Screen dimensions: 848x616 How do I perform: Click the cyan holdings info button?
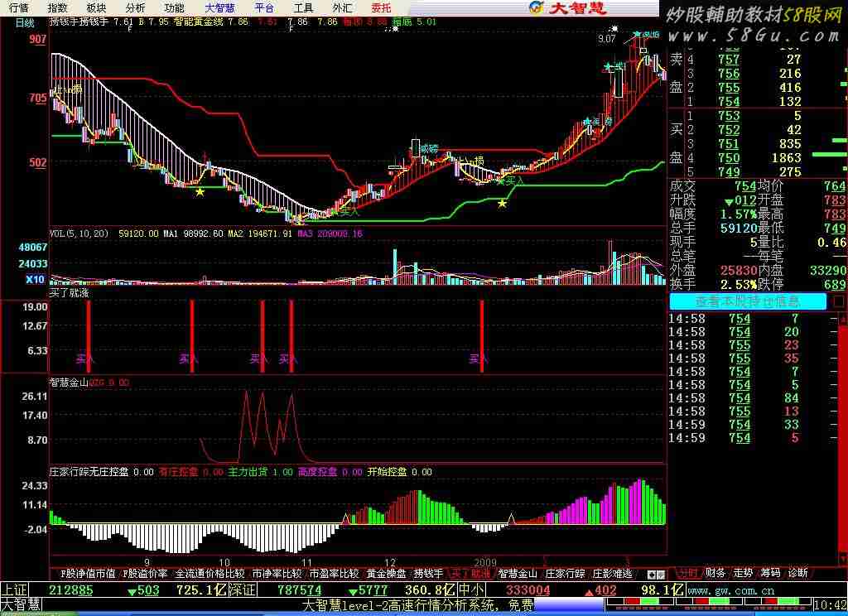point(748,301)
